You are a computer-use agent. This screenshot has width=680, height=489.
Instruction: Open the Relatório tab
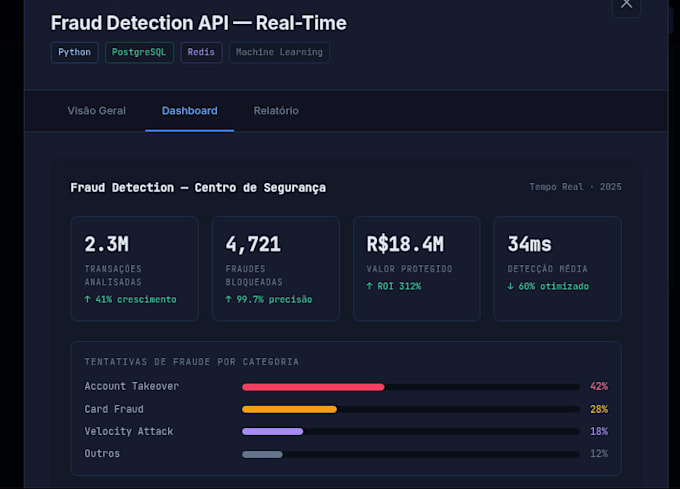pos(276,111)
